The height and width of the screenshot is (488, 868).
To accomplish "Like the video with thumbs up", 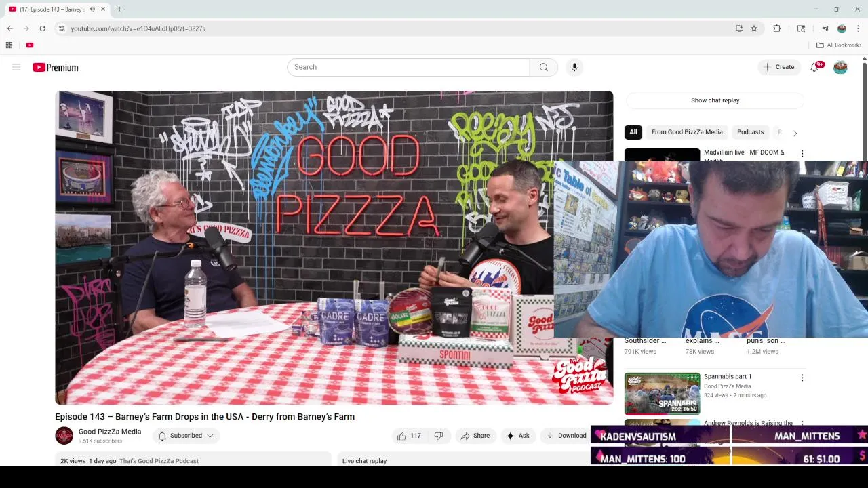I will 409,436.
